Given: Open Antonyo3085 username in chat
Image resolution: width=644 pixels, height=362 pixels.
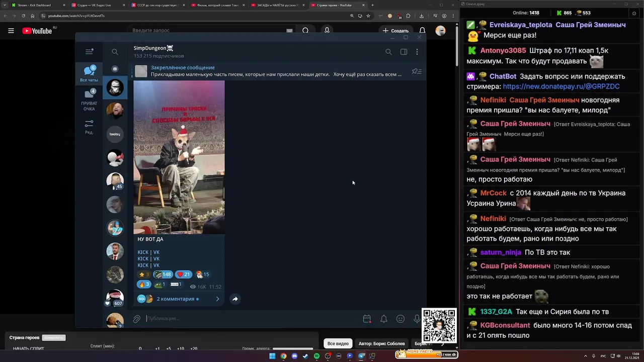Looking at the screenshot, I should (503, 51).
